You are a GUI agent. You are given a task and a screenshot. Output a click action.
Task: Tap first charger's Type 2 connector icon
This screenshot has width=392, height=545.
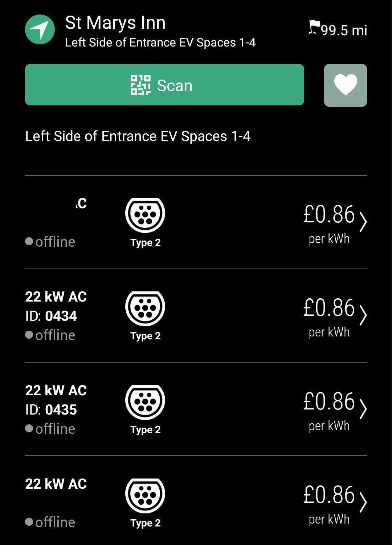[x=145, y=215]
